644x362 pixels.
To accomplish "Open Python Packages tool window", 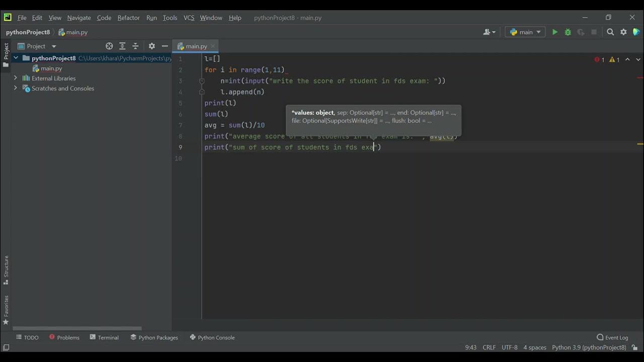I will [x=154, y=337].
